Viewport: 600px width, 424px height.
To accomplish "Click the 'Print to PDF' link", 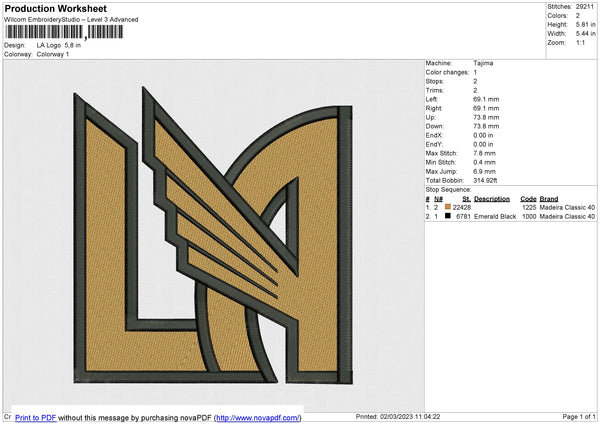I will tap(36, 417).
